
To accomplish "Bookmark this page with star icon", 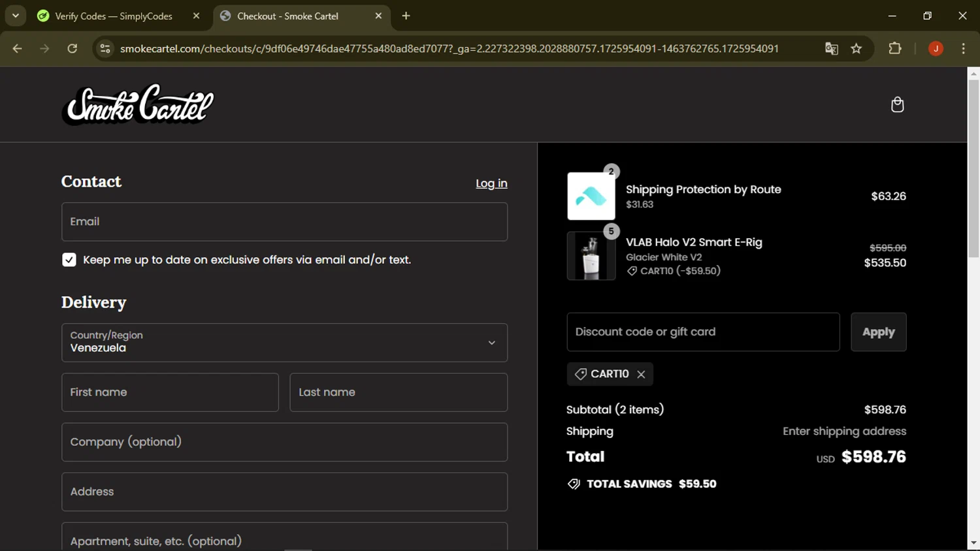I will click(x=856, y=49).
